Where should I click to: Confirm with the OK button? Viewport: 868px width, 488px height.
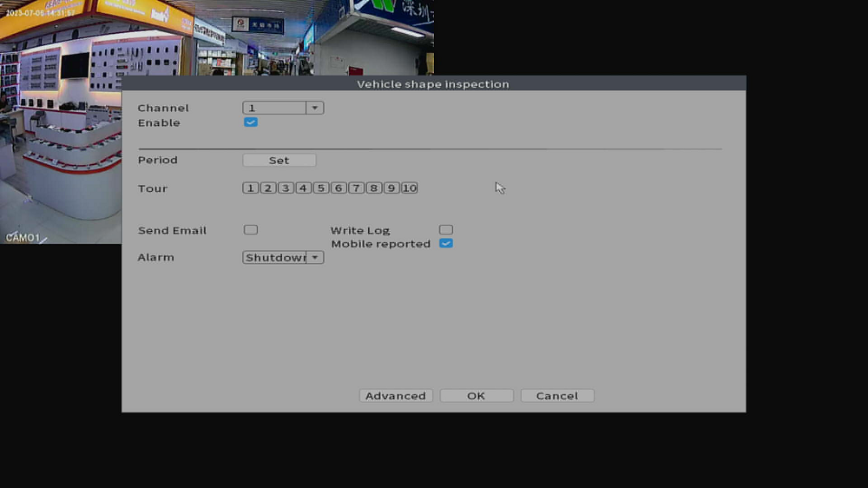tap(476, 396)
